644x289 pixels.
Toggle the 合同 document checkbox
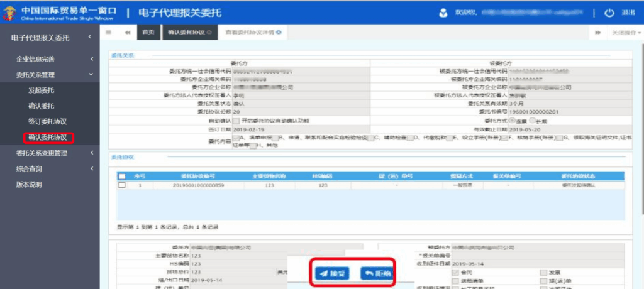[x=455, y=273]
